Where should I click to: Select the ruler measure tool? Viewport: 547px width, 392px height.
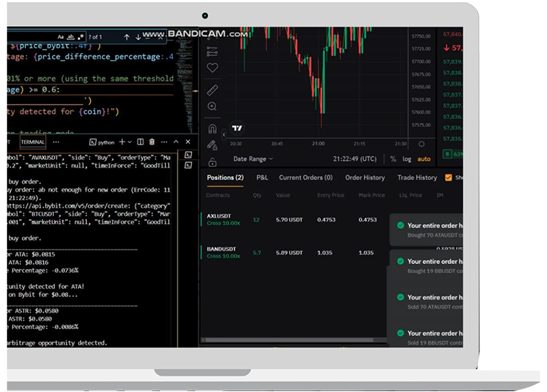coord(212,90)
